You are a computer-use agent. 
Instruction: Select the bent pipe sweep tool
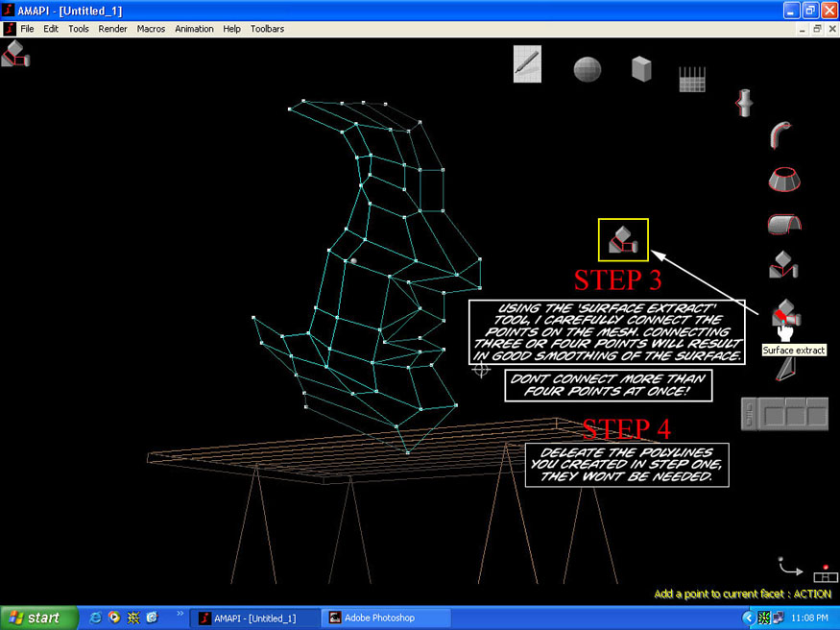point(782,134)
